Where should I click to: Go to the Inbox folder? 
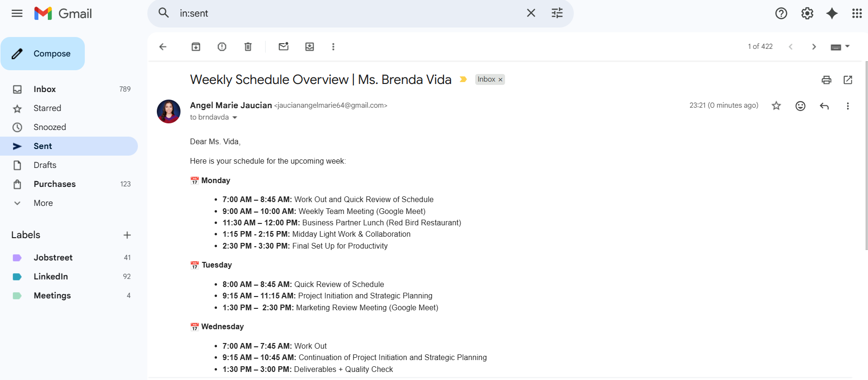tap(45, 89)
